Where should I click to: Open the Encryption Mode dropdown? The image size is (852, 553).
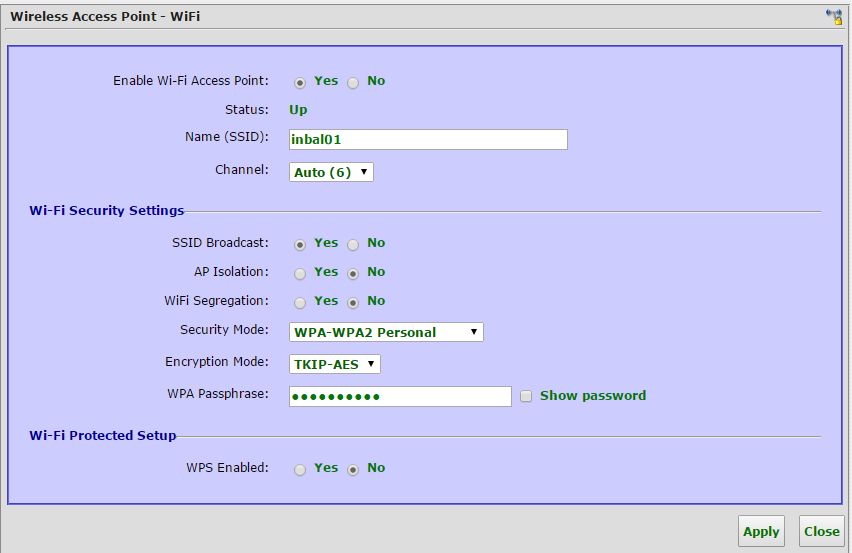tap(335, 364)
